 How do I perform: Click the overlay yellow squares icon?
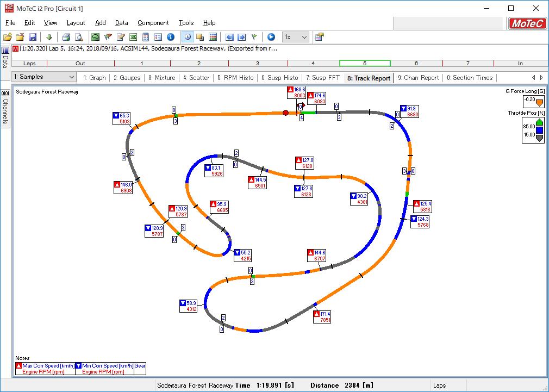(x=200, y=37)
